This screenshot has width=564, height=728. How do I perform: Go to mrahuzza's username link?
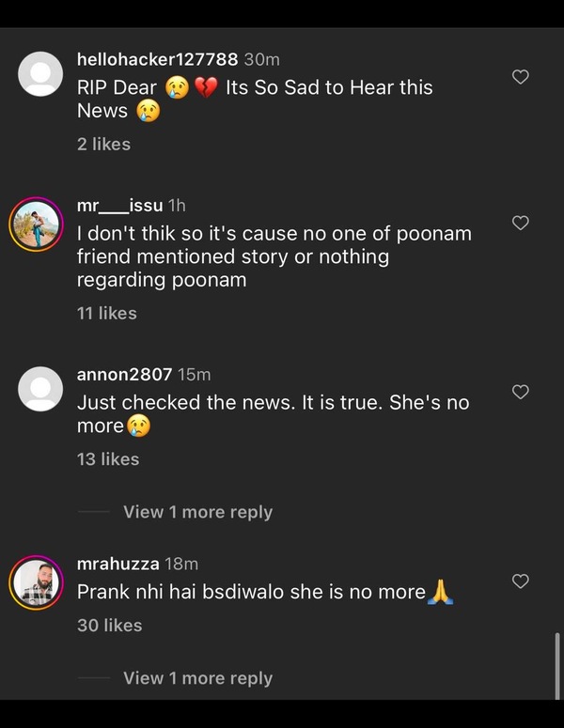coord(117,564)
